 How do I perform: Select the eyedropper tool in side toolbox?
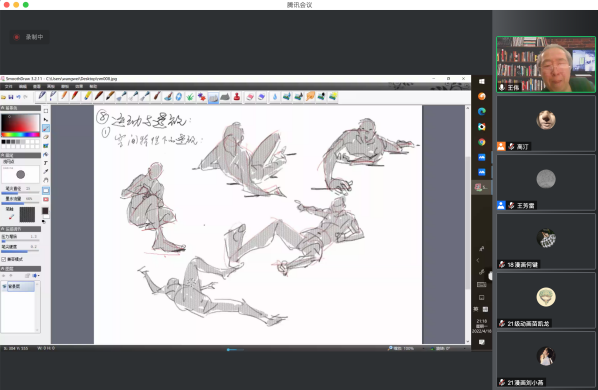46,172
